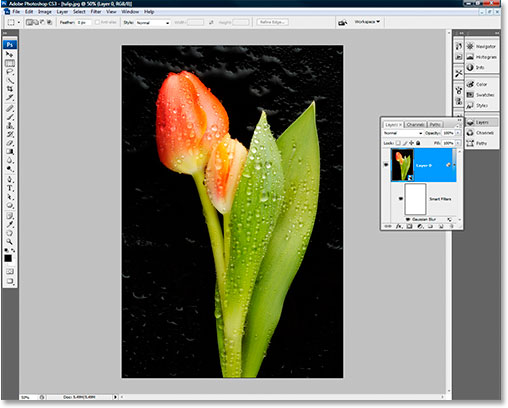Click the Smart Filters mask thumbnail
Viewport: 508px width, 408px height.
click(x=415, y=199)
